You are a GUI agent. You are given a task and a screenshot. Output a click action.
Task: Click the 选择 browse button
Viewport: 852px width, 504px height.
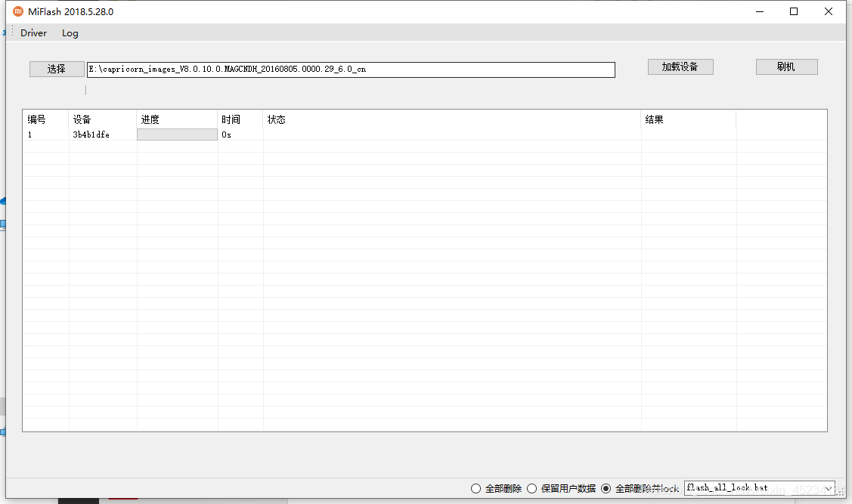[x=57, y=69]
